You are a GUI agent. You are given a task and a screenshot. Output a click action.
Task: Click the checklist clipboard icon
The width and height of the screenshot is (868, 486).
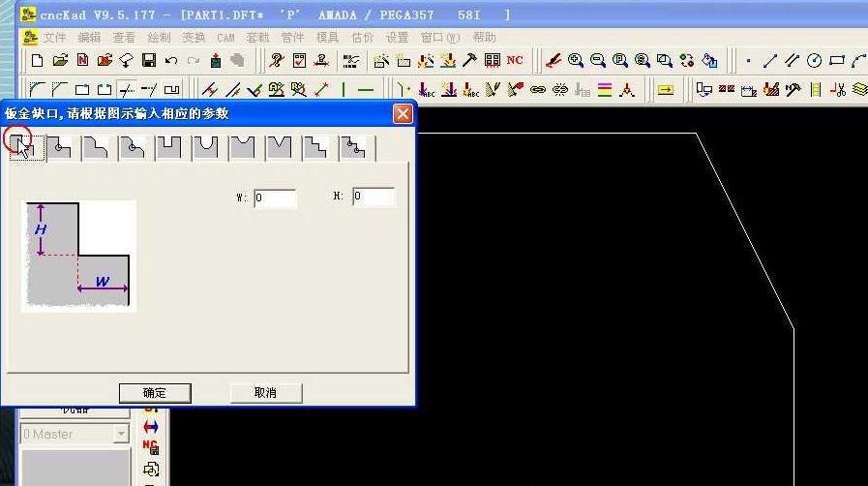click(x=299, y=60)
